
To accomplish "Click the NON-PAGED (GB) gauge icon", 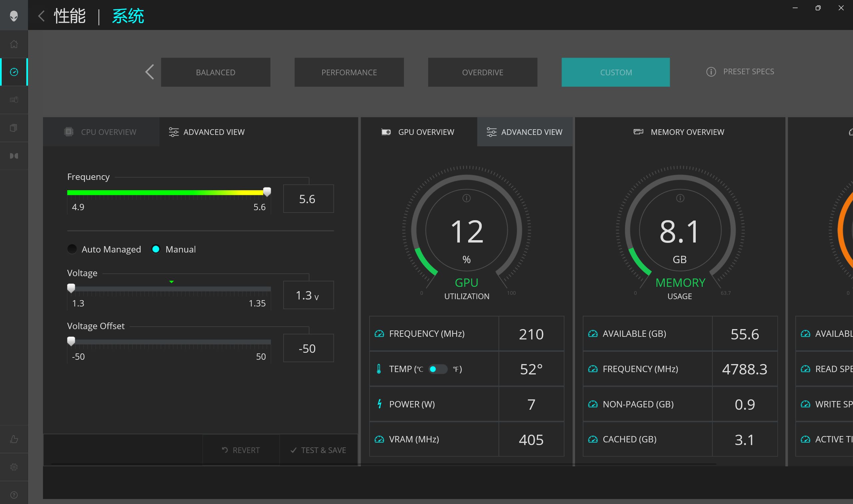I will point(593,404).
